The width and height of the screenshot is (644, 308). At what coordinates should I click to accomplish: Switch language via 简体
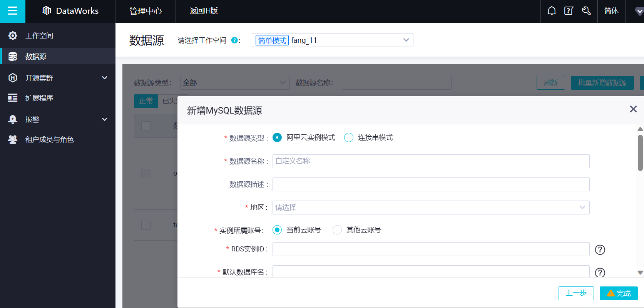pyautogui.click(x=611, y=11)
